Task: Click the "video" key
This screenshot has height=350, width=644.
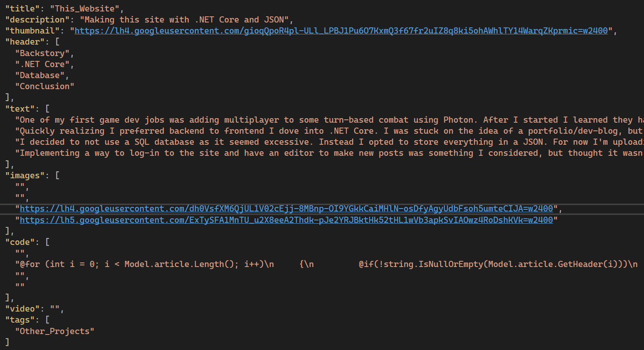Action: [22, 309]
